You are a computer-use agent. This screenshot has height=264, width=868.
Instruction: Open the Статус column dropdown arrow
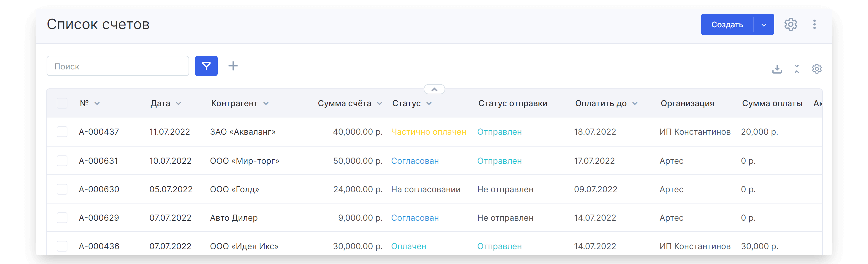point(429,104)
